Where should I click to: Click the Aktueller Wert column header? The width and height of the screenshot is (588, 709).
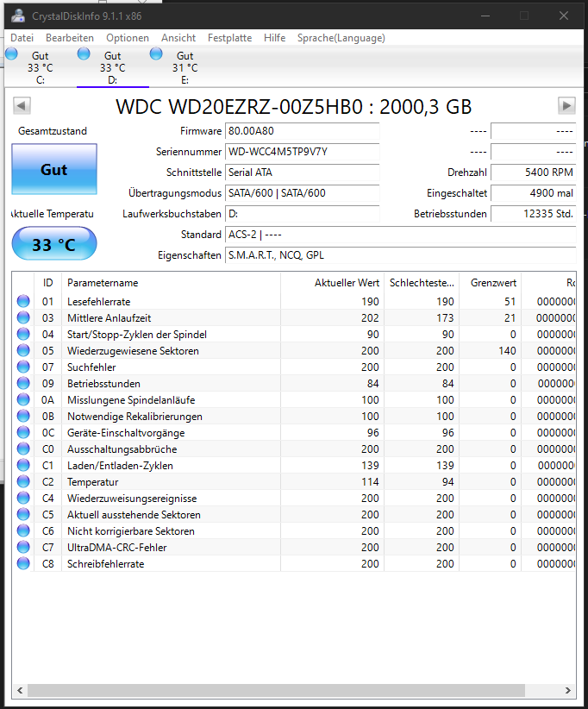tap(332, 283)
